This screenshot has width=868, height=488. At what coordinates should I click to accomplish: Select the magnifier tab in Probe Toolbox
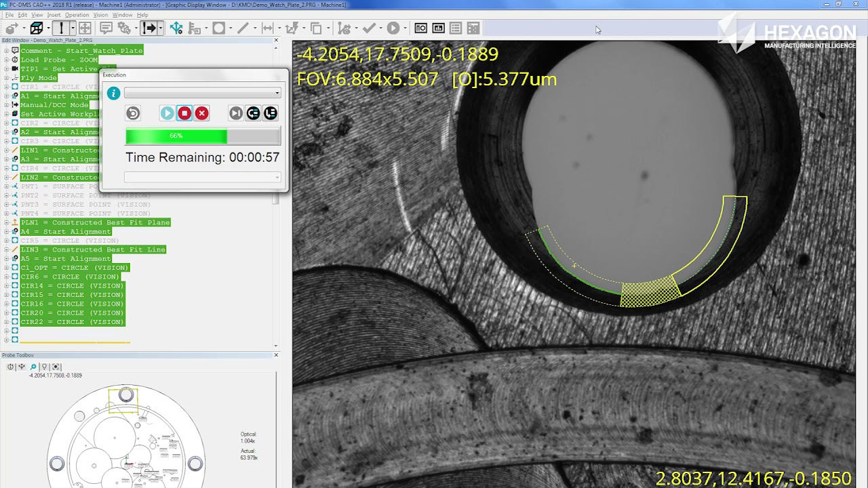(x=33, y=367)
